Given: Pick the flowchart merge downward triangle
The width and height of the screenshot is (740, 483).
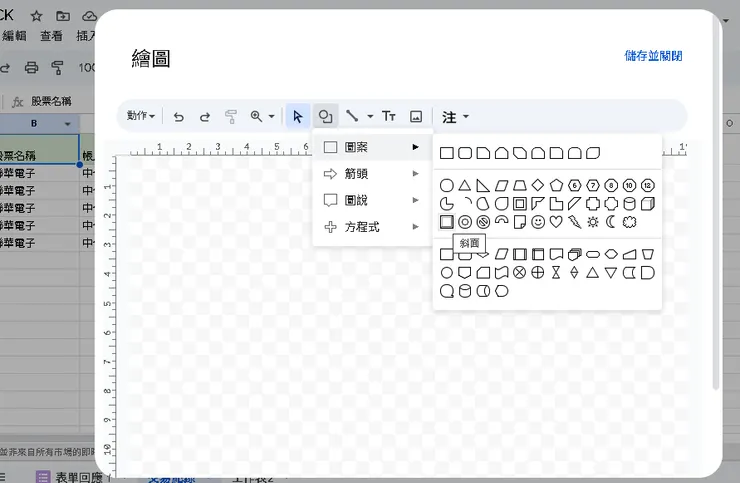Looking at the screenshot, I should pos(611,272).
